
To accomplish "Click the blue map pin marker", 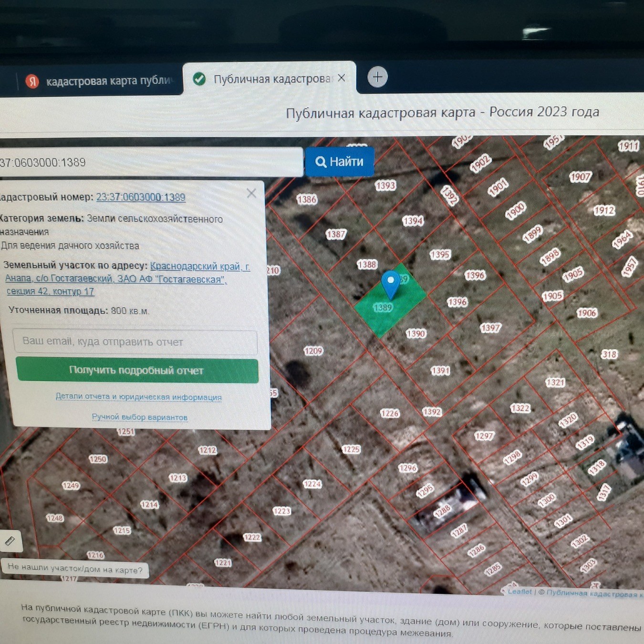I will [x=391, y=283].
